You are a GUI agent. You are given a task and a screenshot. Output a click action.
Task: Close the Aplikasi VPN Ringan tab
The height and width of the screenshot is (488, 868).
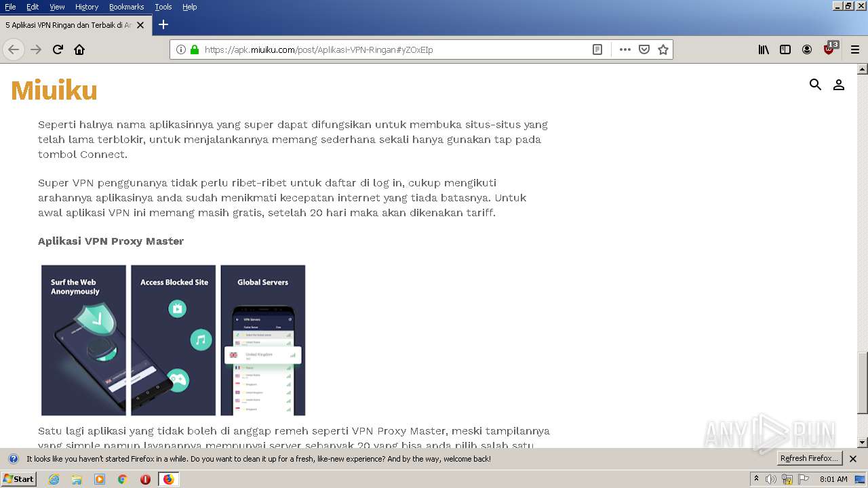[x=140, y=25]
